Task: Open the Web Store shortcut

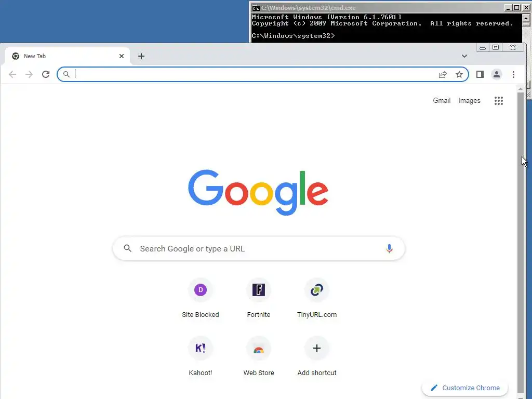Action: coord(259,356)
